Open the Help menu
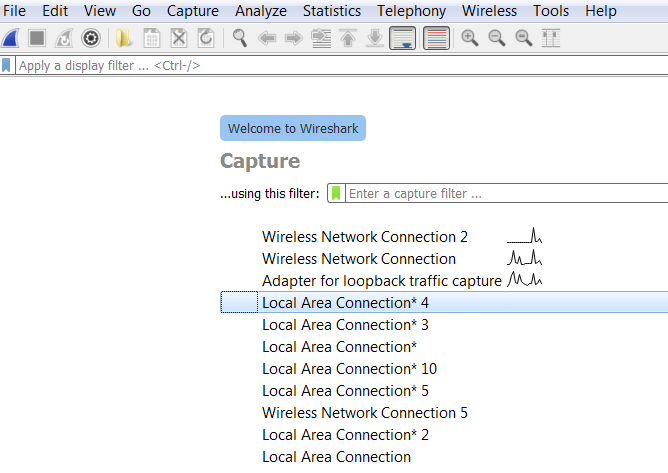This screenshot has width=668, height=473. coord(601,11)
